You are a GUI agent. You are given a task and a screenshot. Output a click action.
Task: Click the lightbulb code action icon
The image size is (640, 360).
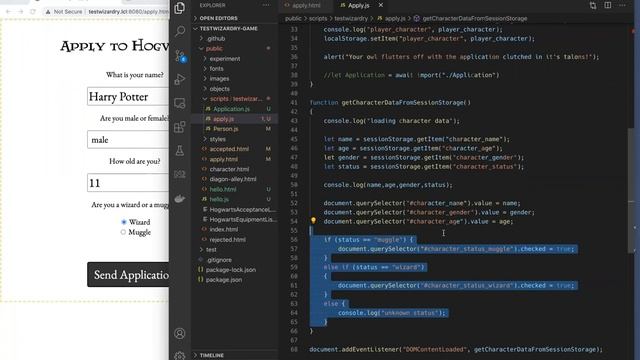pos(313,221)
